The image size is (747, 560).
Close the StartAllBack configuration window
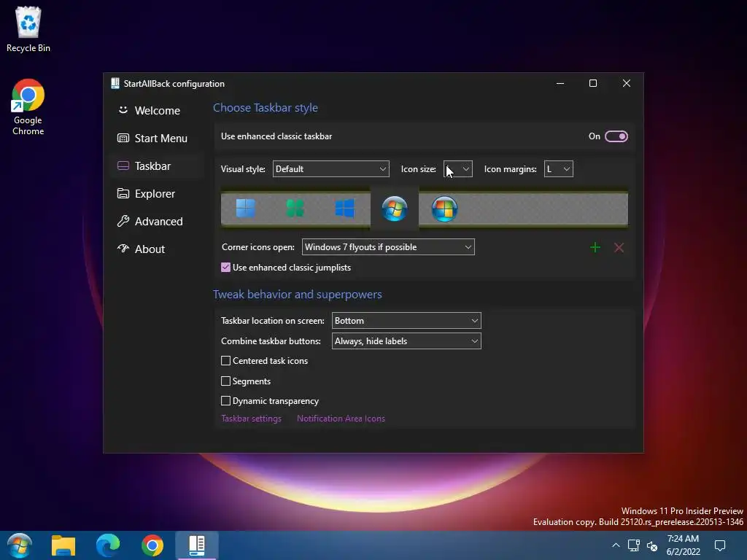click(x=627, y=83)
